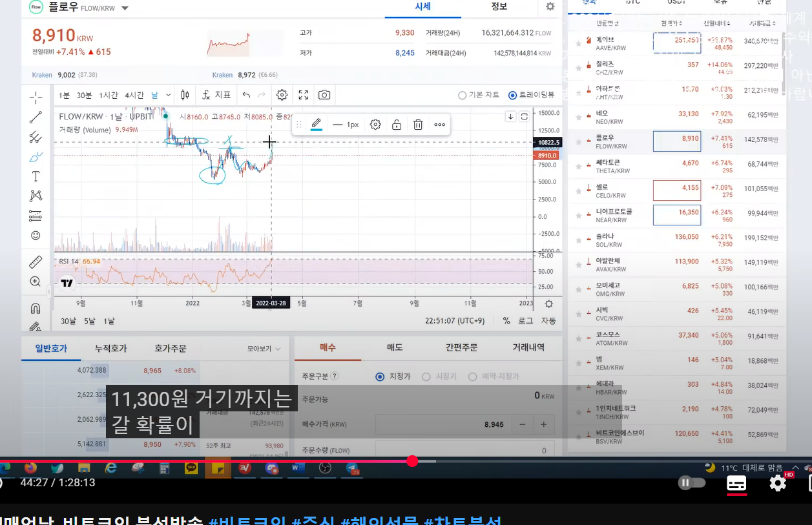Switch to the 매도 sell tab
This screenshot has width=812, height=525.
pos(395,347)
